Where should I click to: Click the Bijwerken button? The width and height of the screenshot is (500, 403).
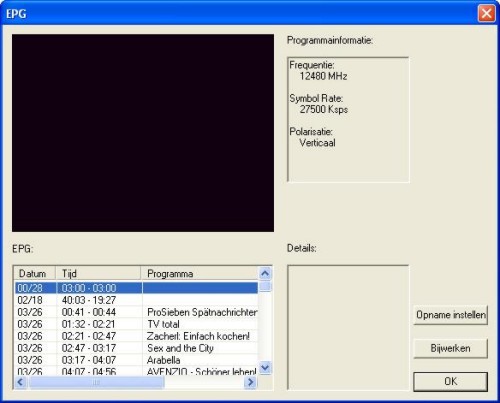click(x=451, y=348)
